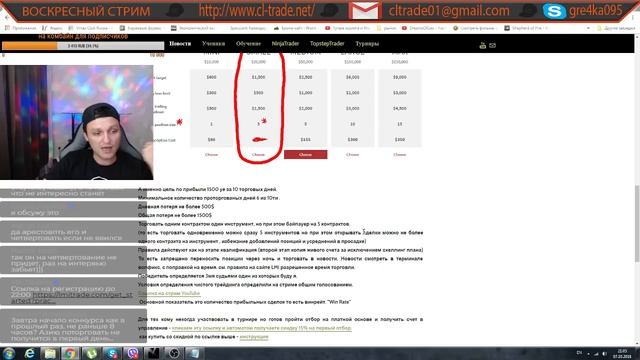Launch Internet Explorer from the taskbar

coord(29,353)
